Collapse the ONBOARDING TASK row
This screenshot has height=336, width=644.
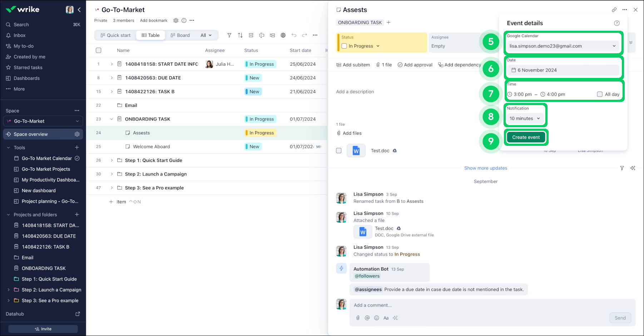pos(112,119)
